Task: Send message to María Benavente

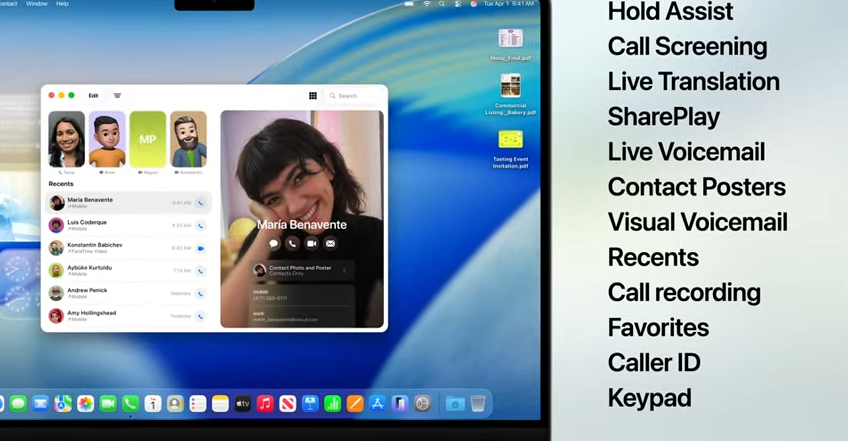Action: [274, 243]
